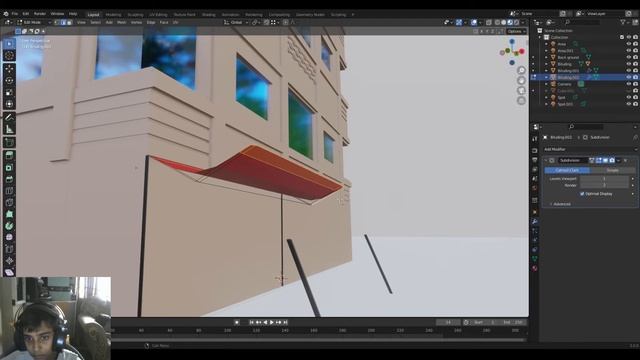Select the Transform tool
The height and width of the screenshot is (360, 640).
pyautogui.click(x=9, y=104)
